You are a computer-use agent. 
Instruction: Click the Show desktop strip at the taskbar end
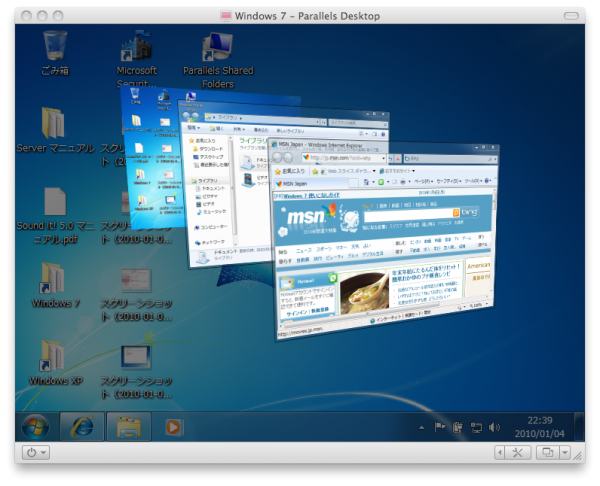point(580,427)
